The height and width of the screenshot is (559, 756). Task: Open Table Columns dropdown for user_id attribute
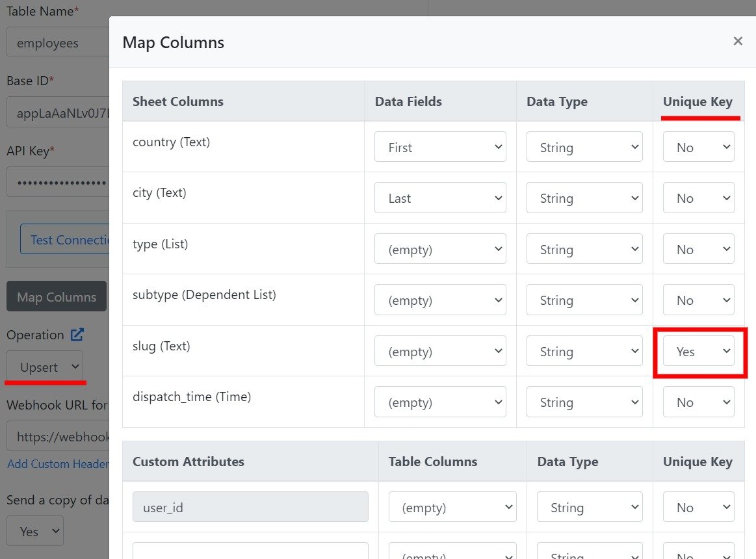pos(452,507)
